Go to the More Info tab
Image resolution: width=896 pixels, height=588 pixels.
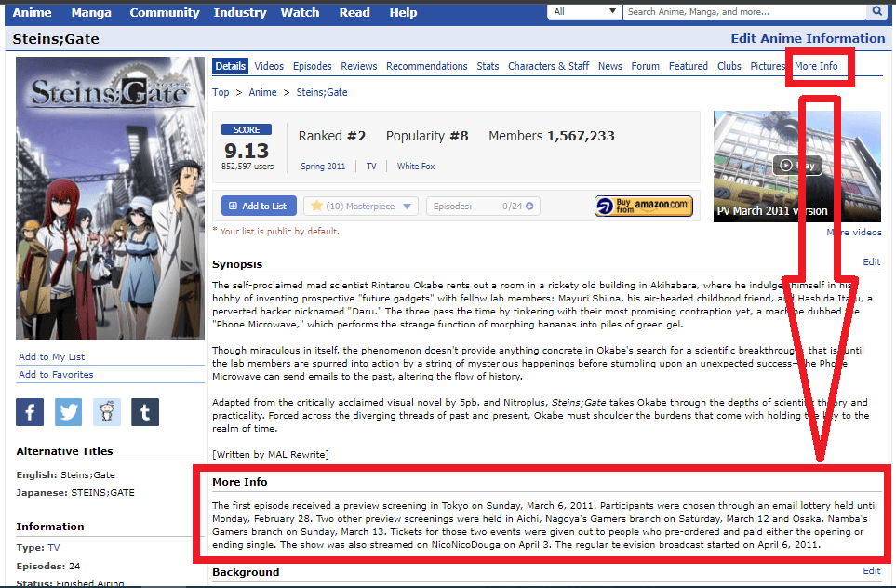point(815,66)
